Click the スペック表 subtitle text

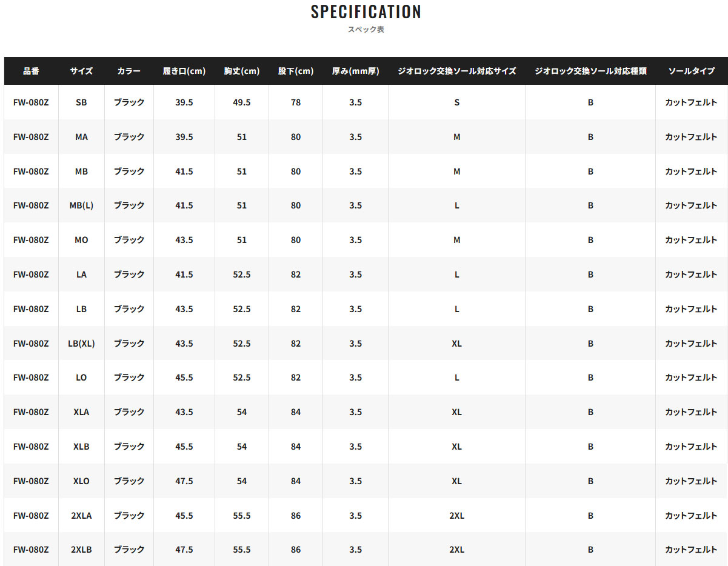click(366, 29)
